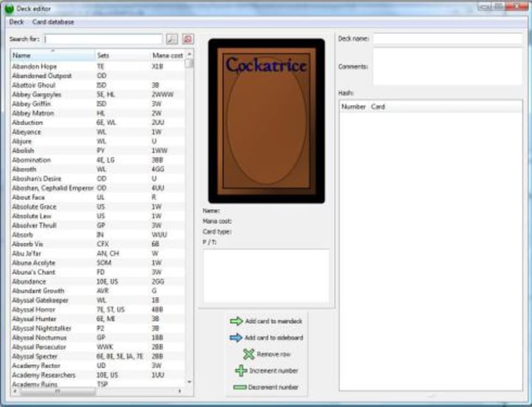Select the Abyssal Nightstalker card row
The height and width of the screenshot is (407, 532).
pyautogui.click(x=98, y=328)
